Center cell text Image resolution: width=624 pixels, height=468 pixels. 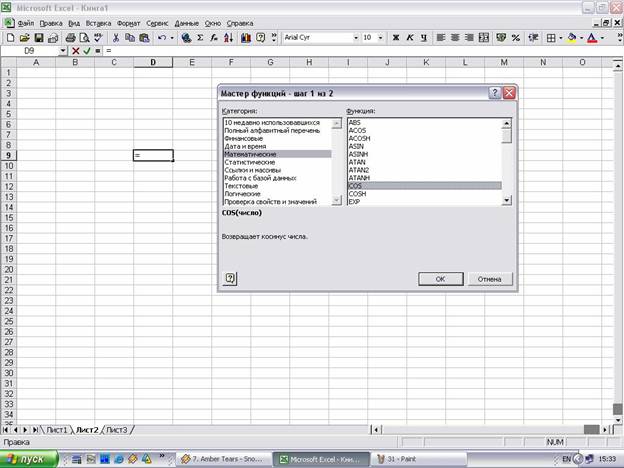click(x=455, y=38)
